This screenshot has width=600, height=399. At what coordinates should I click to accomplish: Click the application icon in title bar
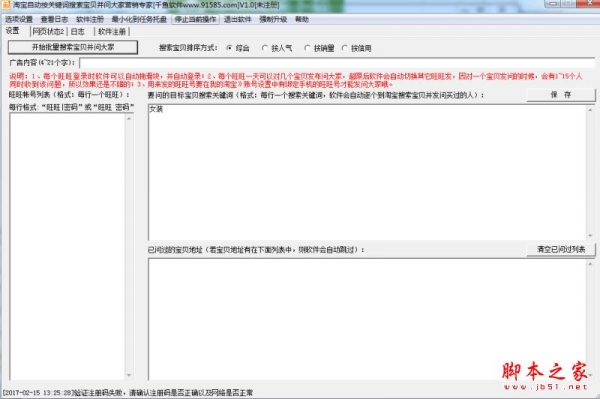[x=6, y=5]
